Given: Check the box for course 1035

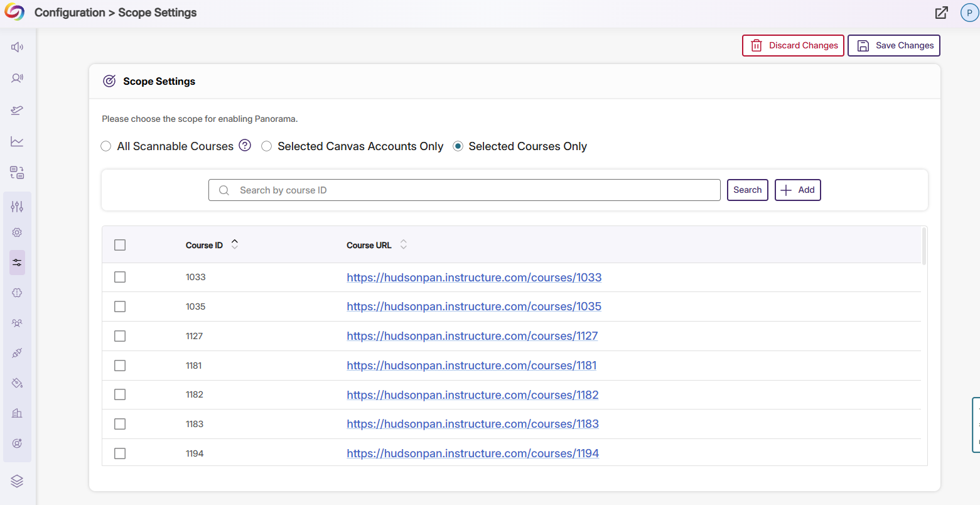Looking at the screenshot, I should coord(120,307).
